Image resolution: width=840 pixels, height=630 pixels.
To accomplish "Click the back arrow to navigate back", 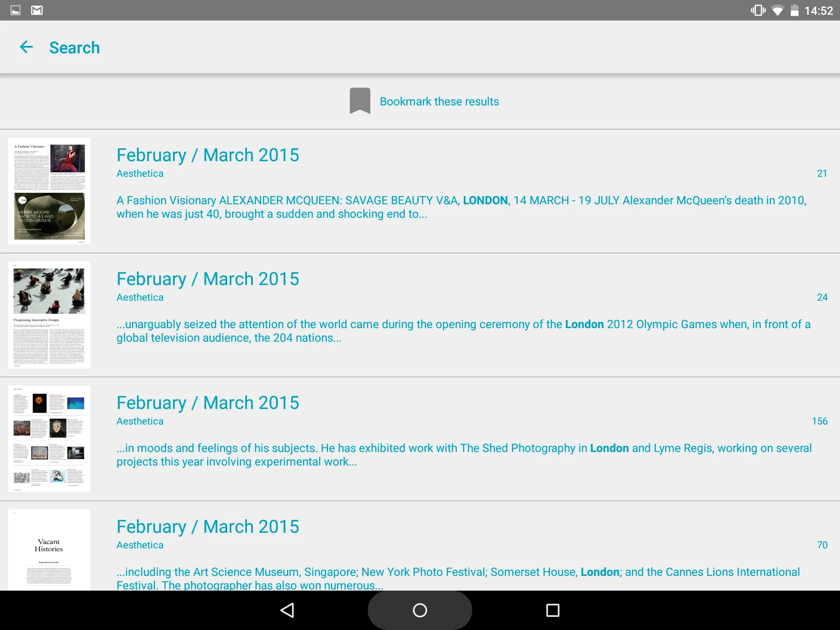I will point(25,47).
